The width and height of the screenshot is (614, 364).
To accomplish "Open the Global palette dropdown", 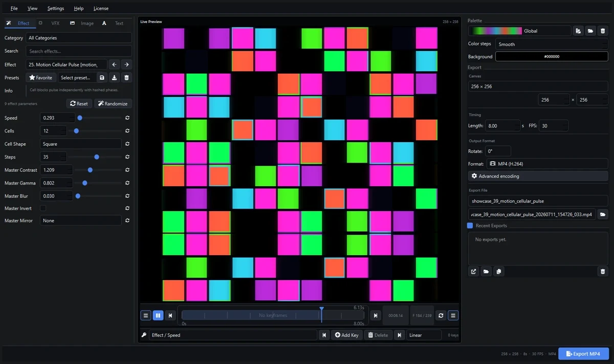I will [520, 31].
